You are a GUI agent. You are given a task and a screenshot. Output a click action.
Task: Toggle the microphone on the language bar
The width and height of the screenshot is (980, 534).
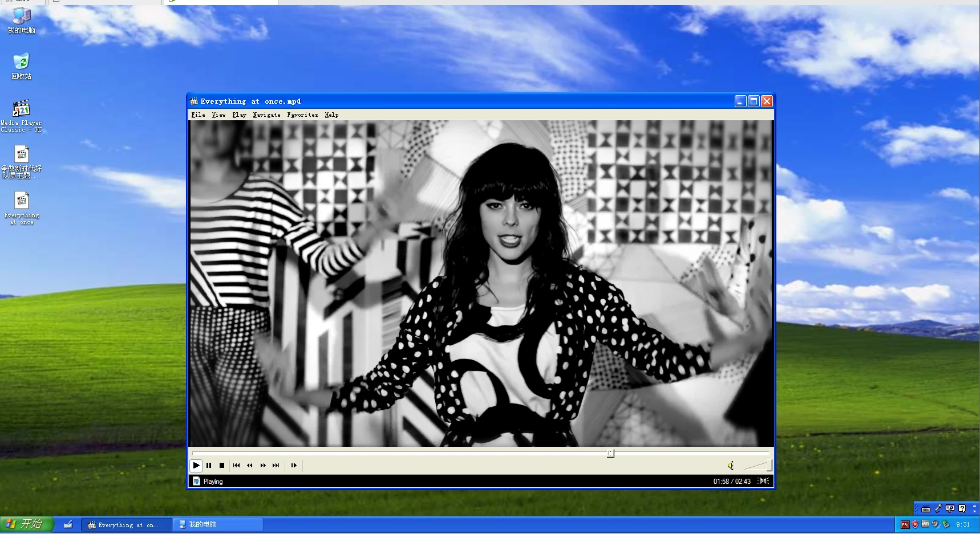pos(938,508)
